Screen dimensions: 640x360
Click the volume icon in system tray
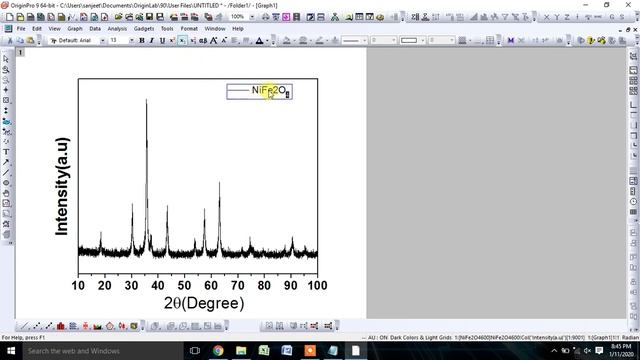587,351
